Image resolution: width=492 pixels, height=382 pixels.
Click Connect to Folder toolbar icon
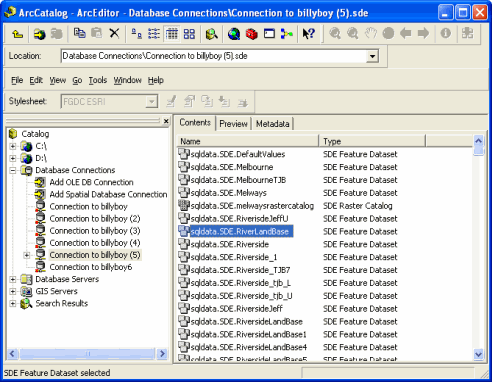click(x=39, y=34)
